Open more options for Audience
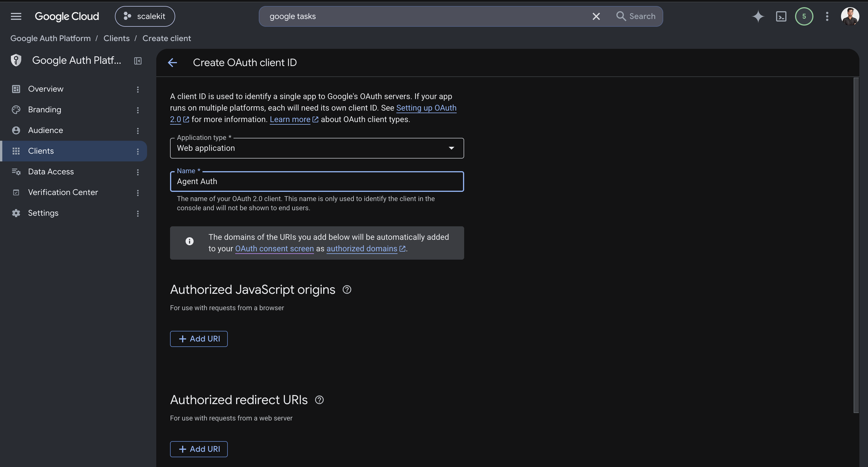The image size is (868, 467). tap(138, 131)
